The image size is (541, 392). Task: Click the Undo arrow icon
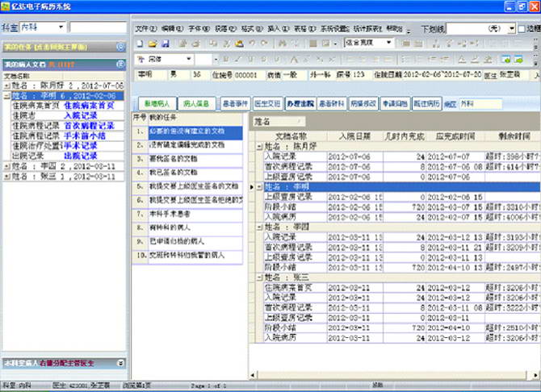(253, 43)
